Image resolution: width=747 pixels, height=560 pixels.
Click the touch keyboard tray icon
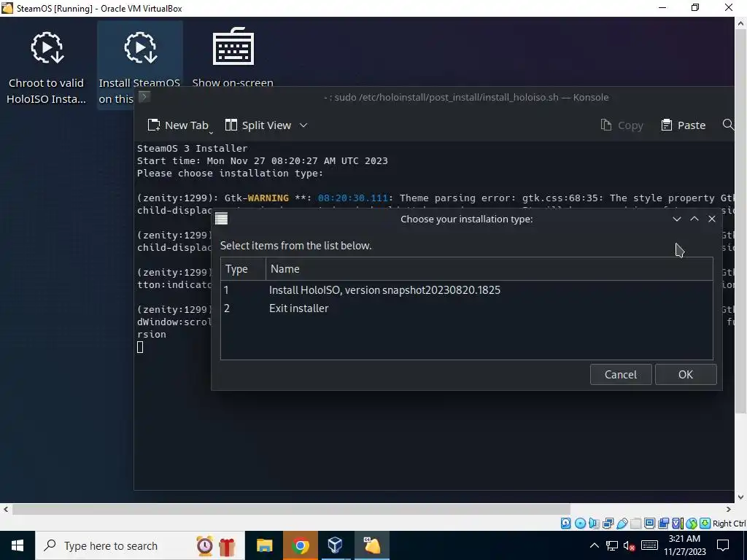[x=650, y=545]
